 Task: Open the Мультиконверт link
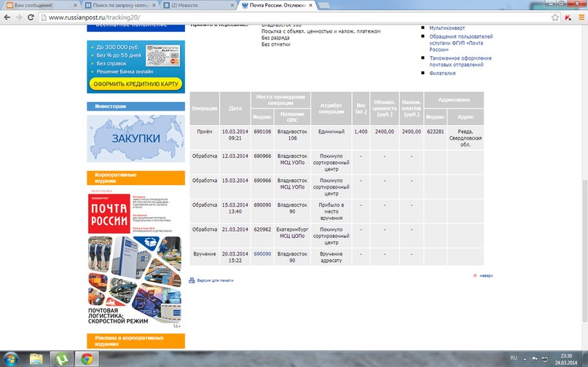coord(447,28)
